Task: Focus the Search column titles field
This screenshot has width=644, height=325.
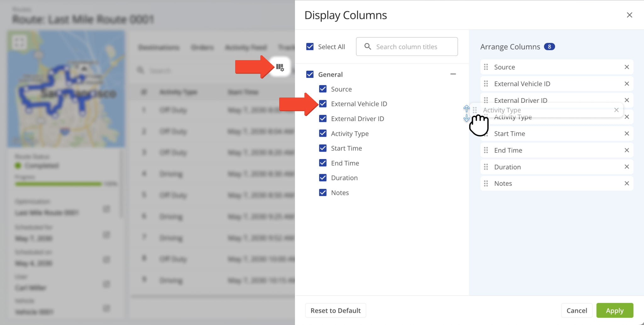Action: (407, 47)
